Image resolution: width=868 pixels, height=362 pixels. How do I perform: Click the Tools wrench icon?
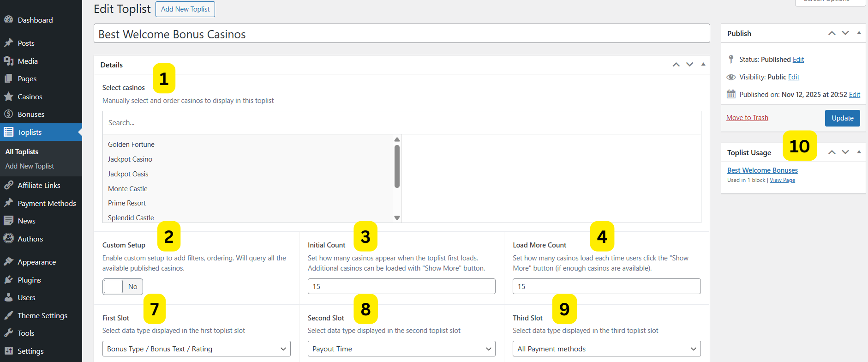pos(8,333)
